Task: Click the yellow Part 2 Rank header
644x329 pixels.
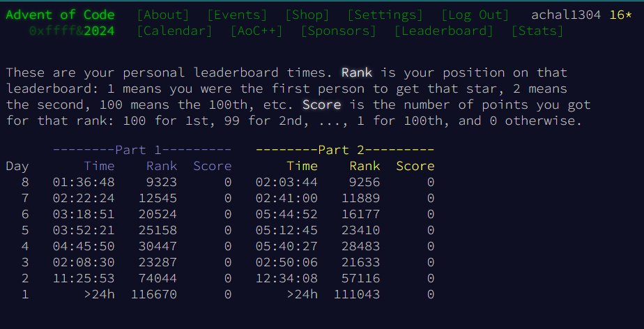Action: click(365, 166)
